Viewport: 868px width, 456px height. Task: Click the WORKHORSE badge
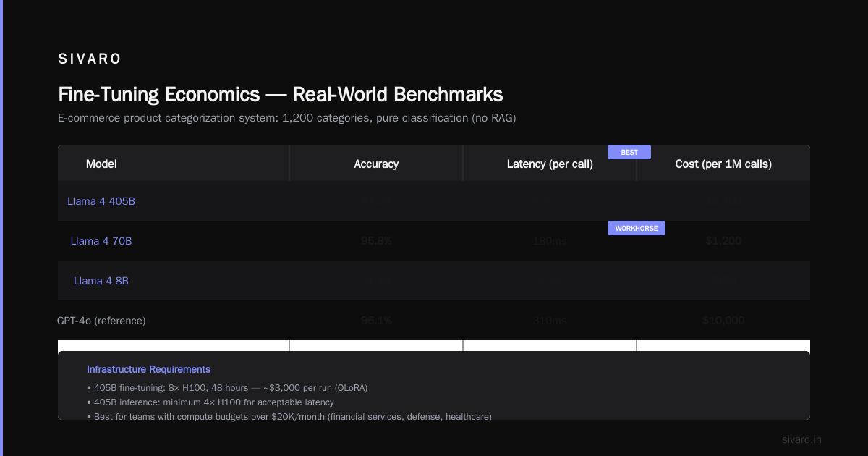pos(637,228)
